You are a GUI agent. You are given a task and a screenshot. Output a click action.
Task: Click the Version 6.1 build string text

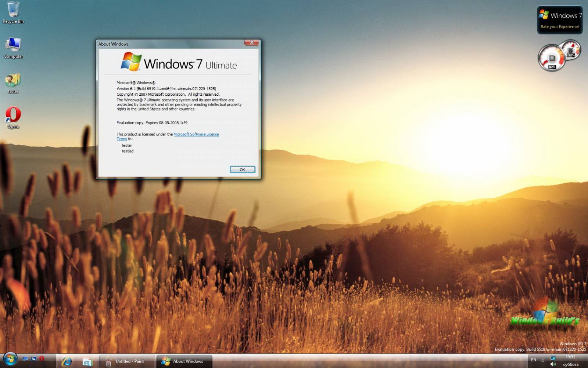point(166,89)
